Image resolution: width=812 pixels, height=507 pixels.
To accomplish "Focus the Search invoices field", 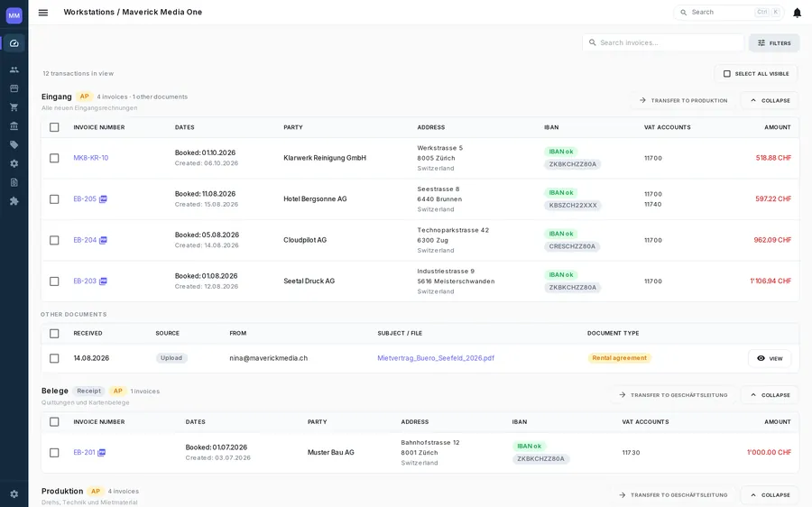I will pos(663,42).
